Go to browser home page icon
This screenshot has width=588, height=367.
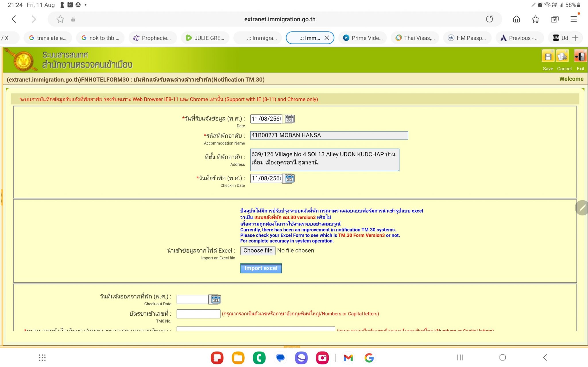516,19
